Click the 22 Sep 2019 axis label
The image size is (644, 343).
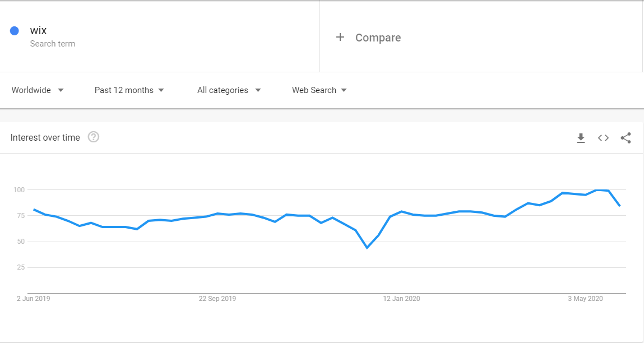point(217,299)
